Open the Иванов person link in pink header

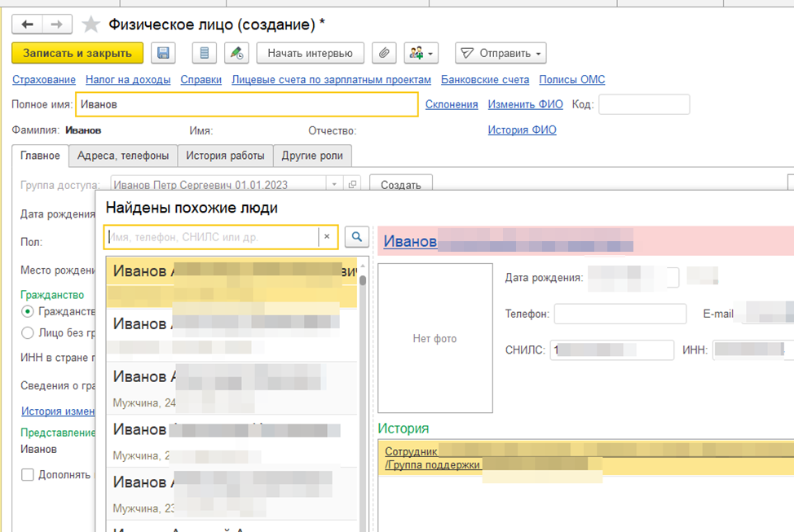(x=410, y=241)
